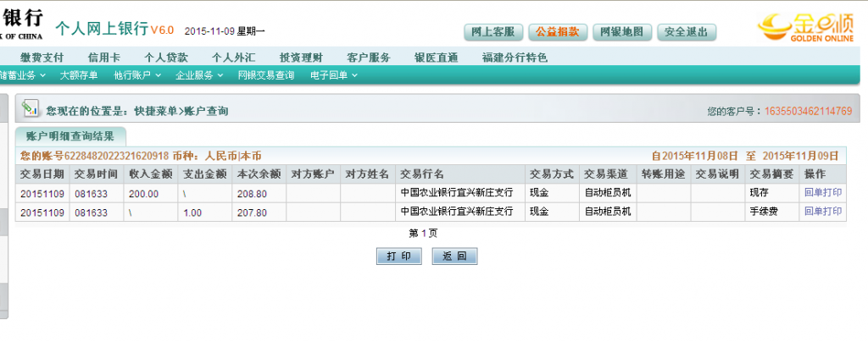Open the 信用卡 menu
868x342 pixels.
point(105,58)
